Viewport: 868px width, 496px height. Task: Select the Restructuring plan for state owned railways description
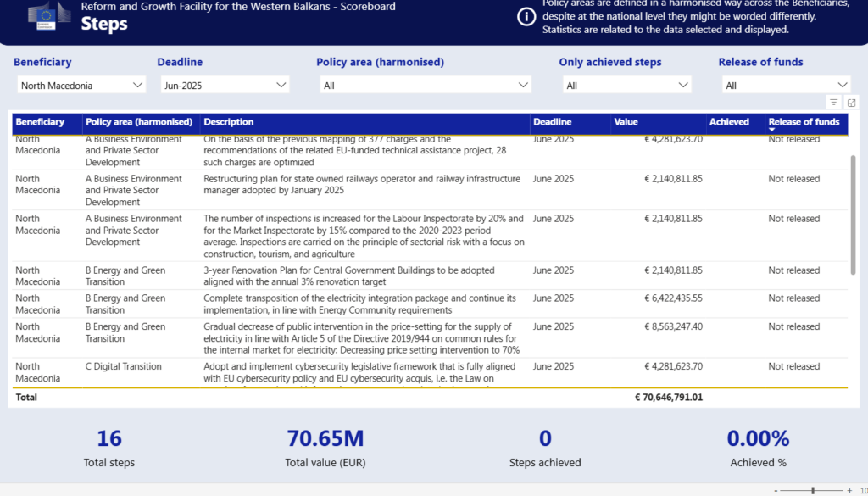click(361, 184)
